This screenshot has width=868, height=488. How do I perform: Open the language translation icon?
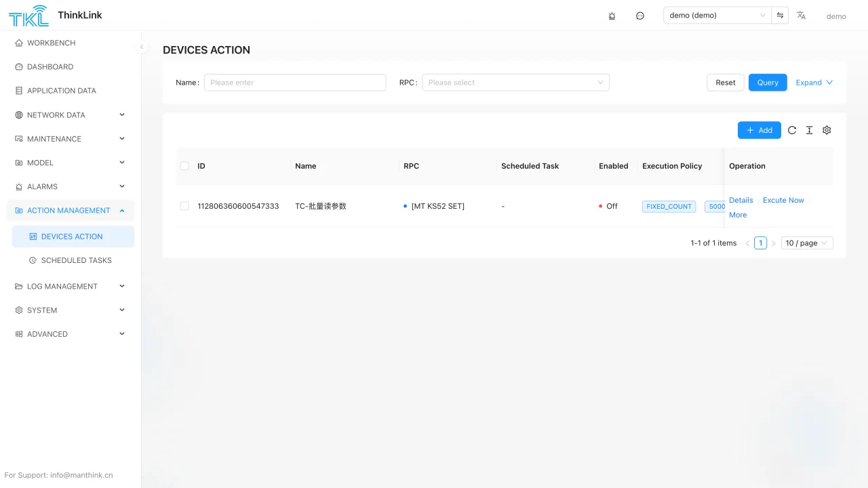coord(801,16)
